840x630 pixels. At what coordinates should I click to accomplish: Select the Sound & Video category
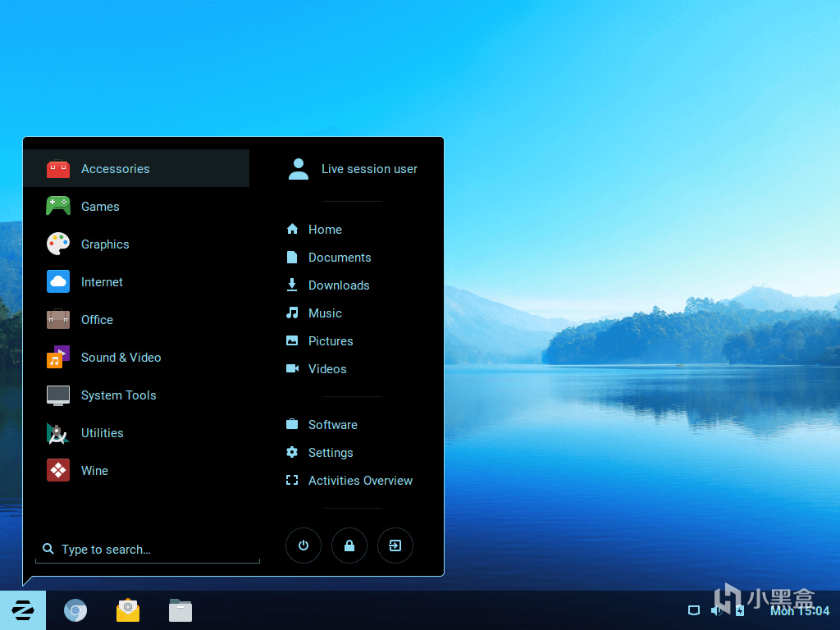pyautogui.click(x=137, y=358)
